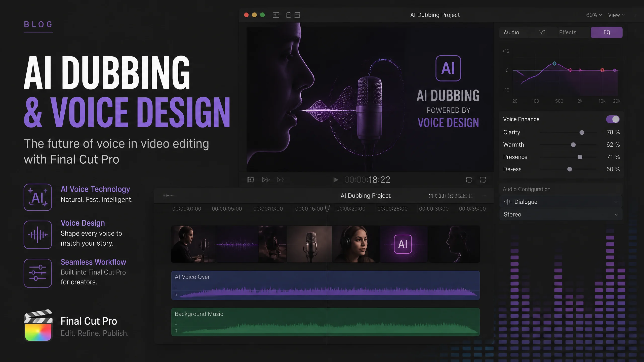Click the first skip-forward icon below viewer

(266, 180)
